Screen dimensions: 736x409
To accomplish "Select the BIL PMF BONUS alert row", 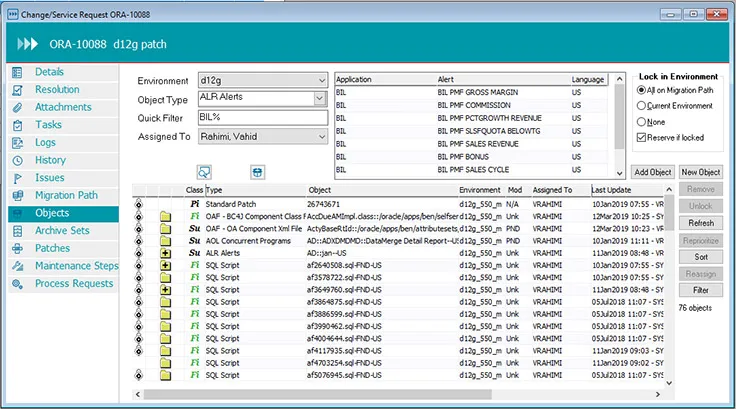I will pyautogui.click(x=470, y=158).
